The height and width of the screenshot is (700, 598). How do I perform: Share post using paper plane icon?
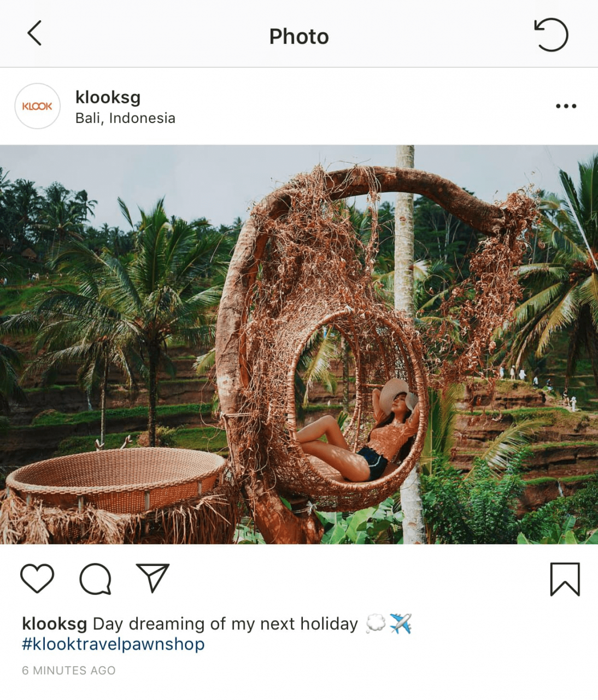(x=153, y=578)
